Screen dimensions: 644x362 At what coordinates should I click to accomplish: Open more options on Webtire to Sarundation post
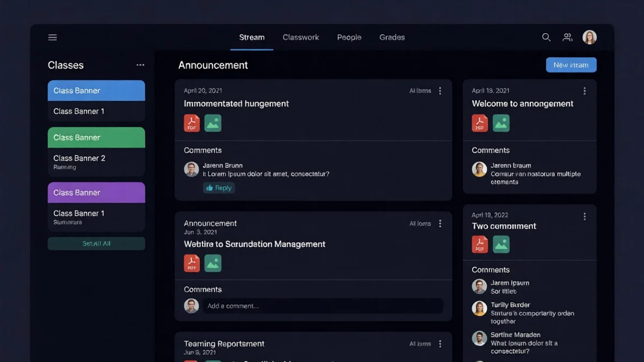coord(440,223)
